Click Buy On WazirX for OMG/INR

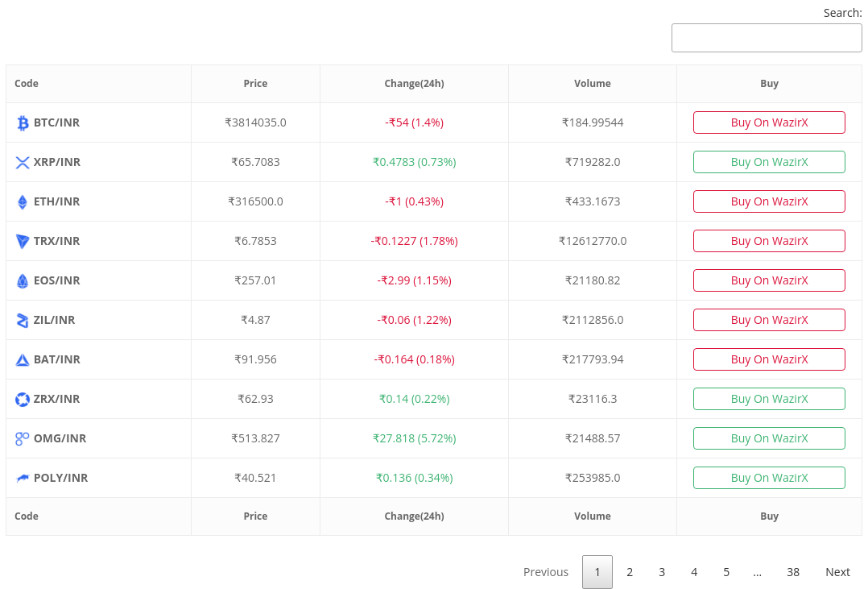pyautogui.click(x=769, y=438)
